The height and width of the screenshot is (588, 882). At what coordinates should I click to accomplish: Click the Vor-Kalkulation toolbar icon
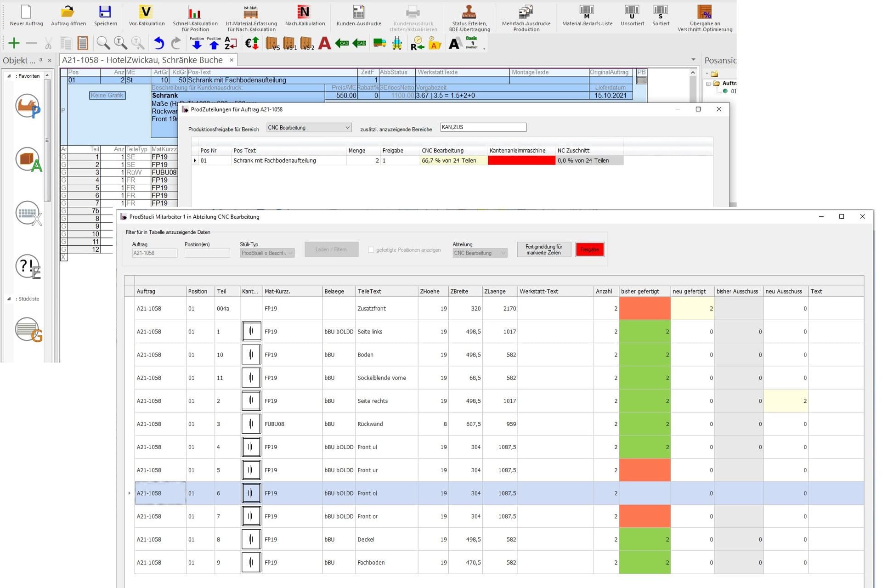pyautogui.click(x=147, y=12)
